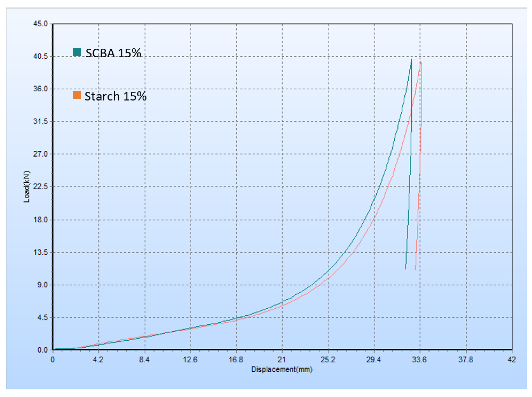Screen dimensions: 532x397
Task: Click the Displacement(mm) x-axis title
Action: (x=282, y=369)
